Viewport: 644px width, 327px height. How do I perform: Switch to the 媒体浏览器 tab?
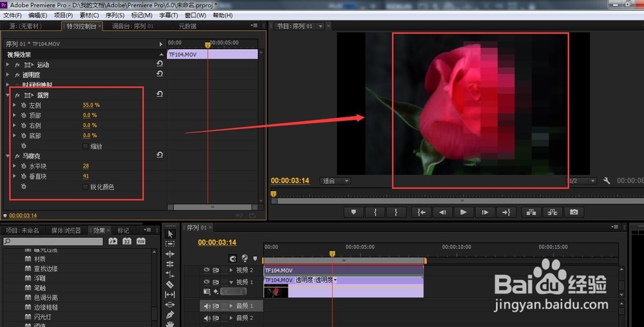coord(66,230)
